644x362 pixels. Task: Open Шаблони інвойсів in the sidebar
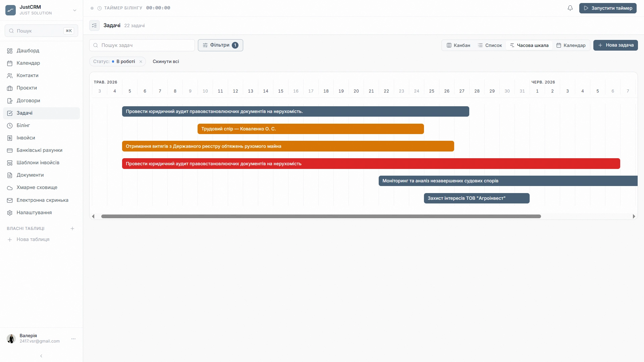[42, 163]
